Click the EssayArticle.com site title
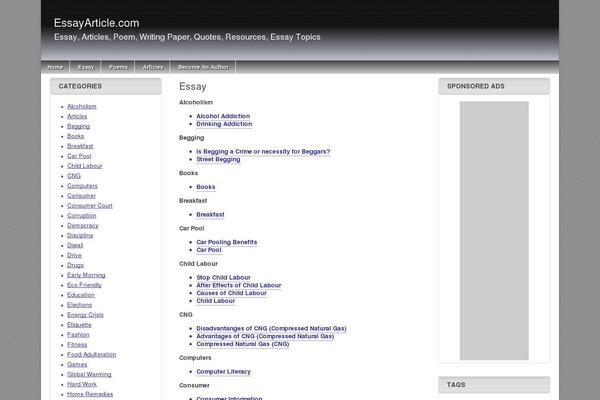This screenshot has width=600, height=400. coord(96,23)
